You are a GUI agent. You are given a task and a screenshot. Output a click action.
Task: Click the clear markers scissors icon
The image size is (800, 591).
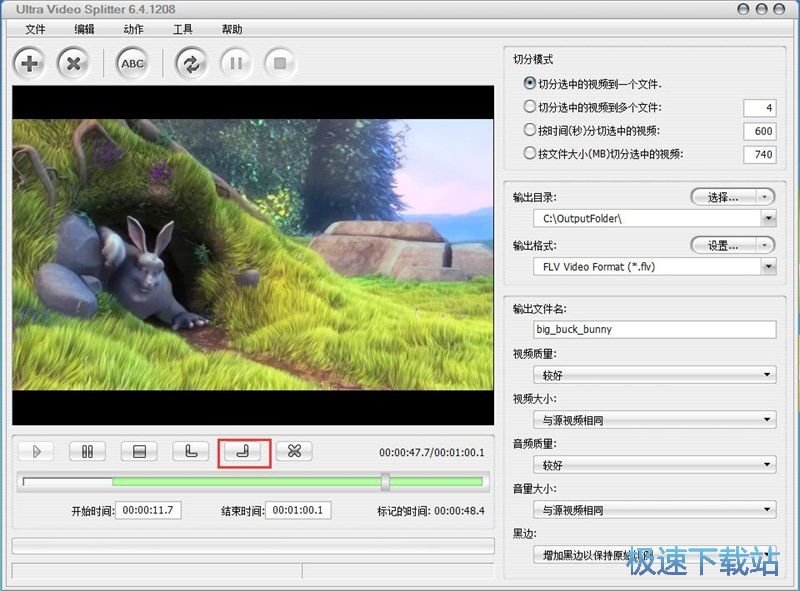tap(294, 451)
